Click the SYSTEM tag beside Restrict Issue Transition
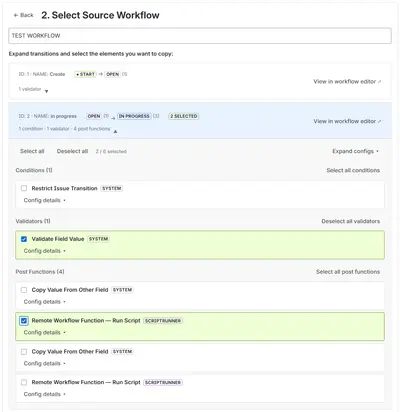The width and height of the screenshot is (400, 412). point(112,188)
